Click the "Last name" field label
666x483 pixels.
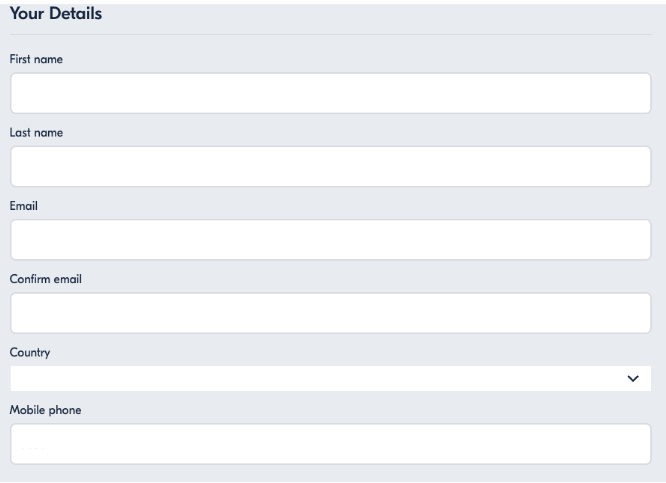[x=36, y=133]
